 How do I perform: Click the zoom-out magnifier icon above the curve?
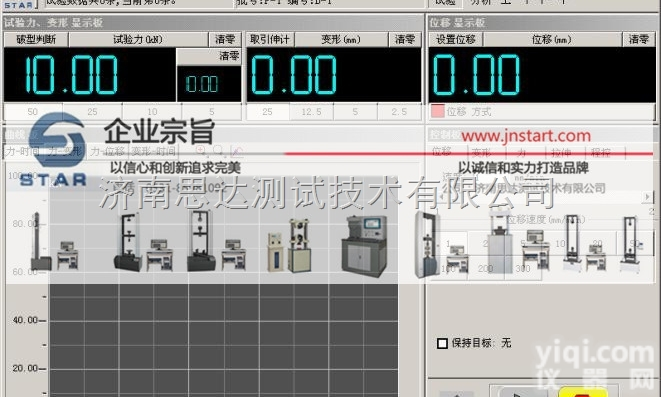click(218, 150)
